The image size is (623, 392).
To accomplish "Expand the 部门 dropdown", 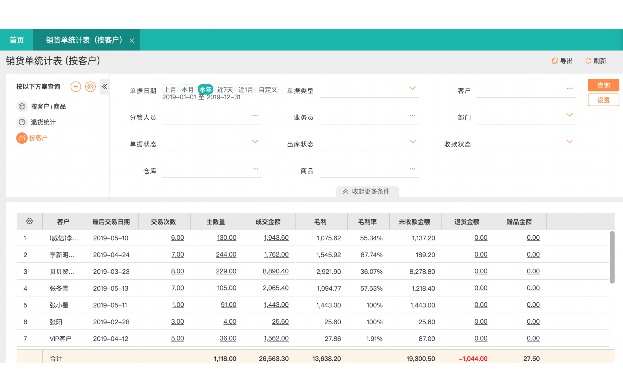I will (569, 115).
